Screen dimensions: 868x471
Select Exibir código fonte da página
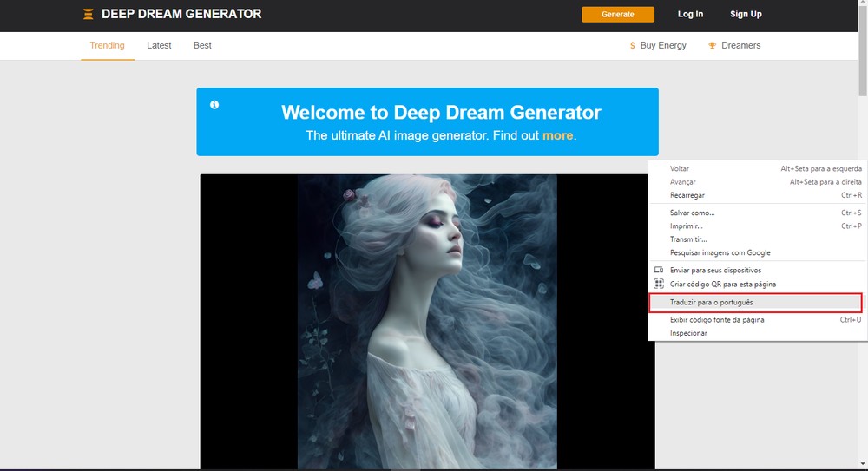758,320
